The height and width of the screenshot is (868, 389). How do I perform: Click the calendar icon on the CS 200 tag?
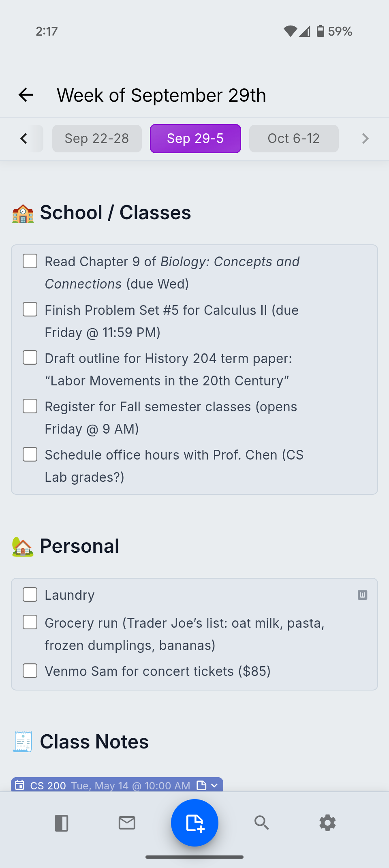pos(20,785)
